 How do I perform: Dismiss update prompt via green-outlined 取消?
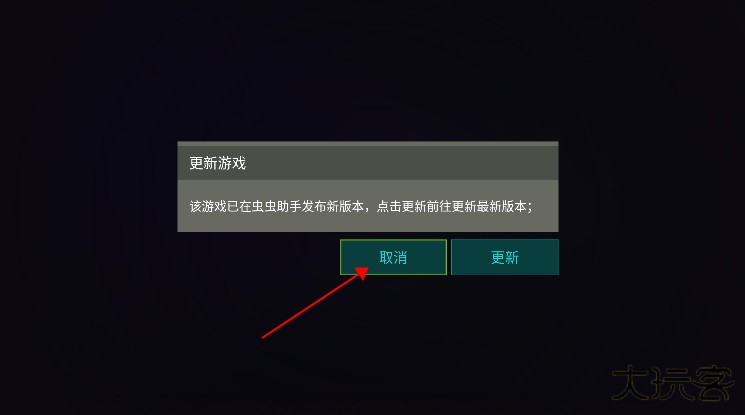click(x=393, y=257)
